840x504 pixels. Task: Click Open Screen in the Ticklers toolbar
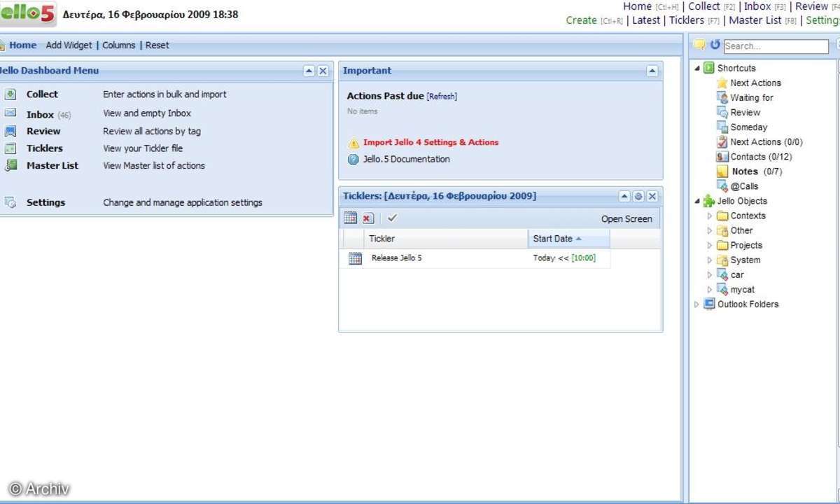coord(626,219)
